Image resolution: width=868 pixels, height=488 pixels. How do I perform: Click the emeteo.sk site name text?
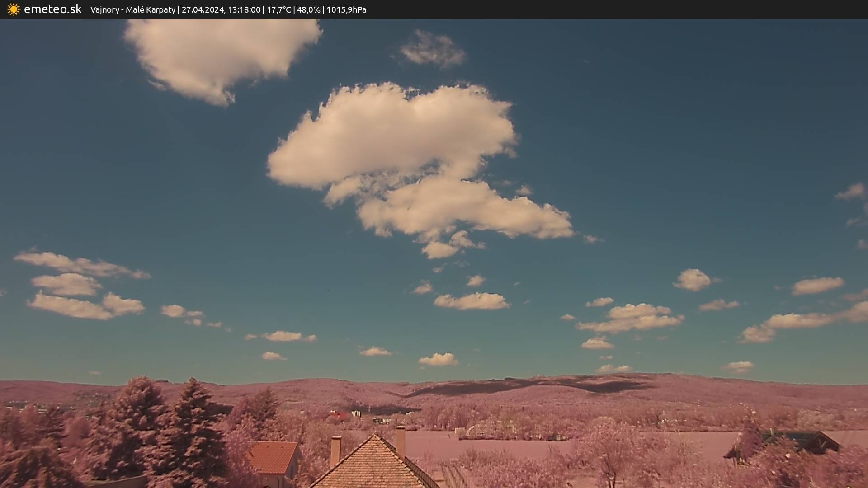coord(52,9)
